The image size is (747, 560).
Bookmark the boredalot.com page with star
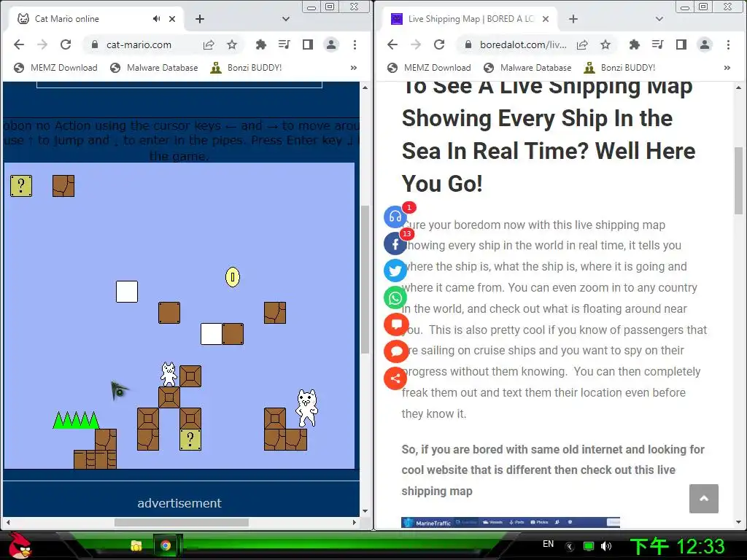[605, 44]
